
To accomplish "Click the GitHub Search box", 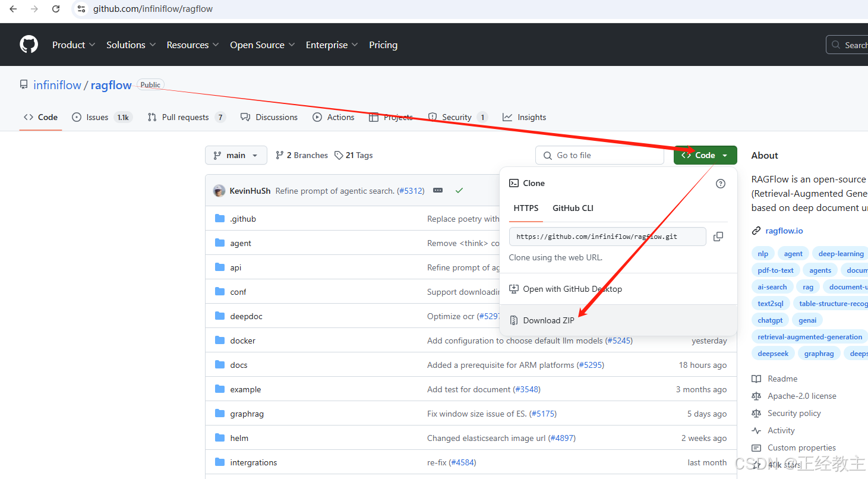I will (x=847, y=45).
